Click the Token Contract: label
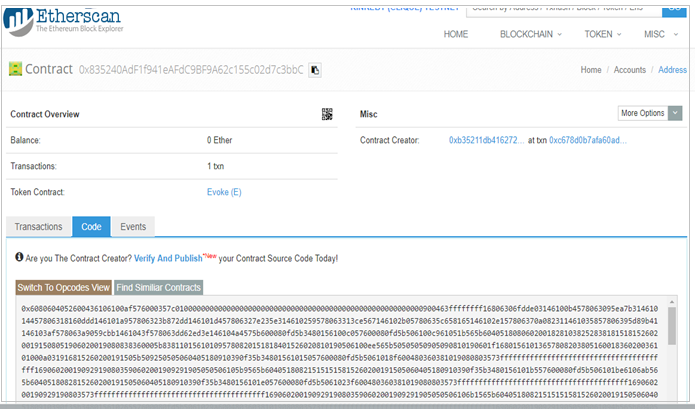 point(37,192)
